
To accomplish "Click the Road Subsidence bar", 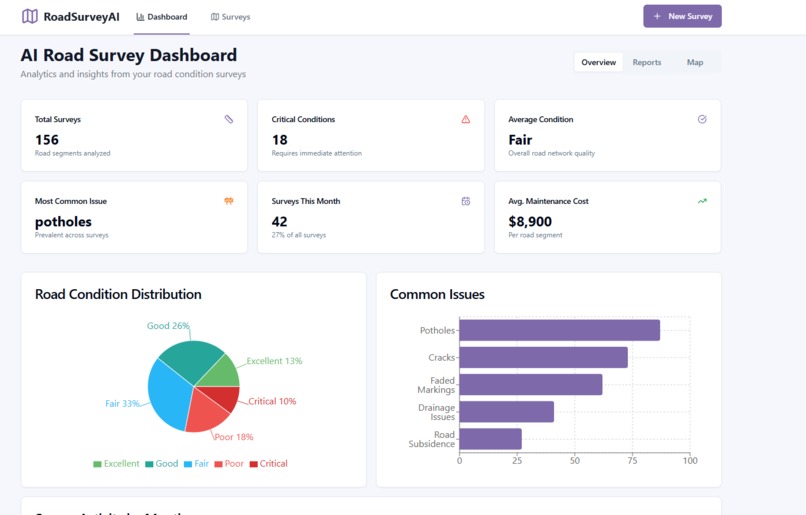I will 490,439.
